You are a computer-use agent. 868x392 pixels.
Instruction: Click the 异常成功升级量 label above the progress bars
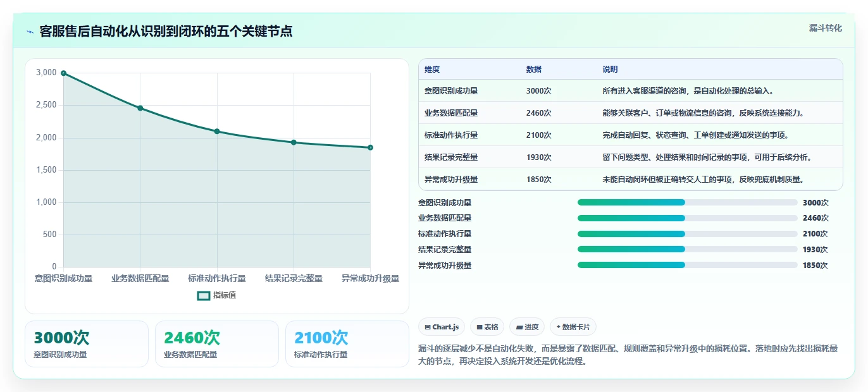445,266
